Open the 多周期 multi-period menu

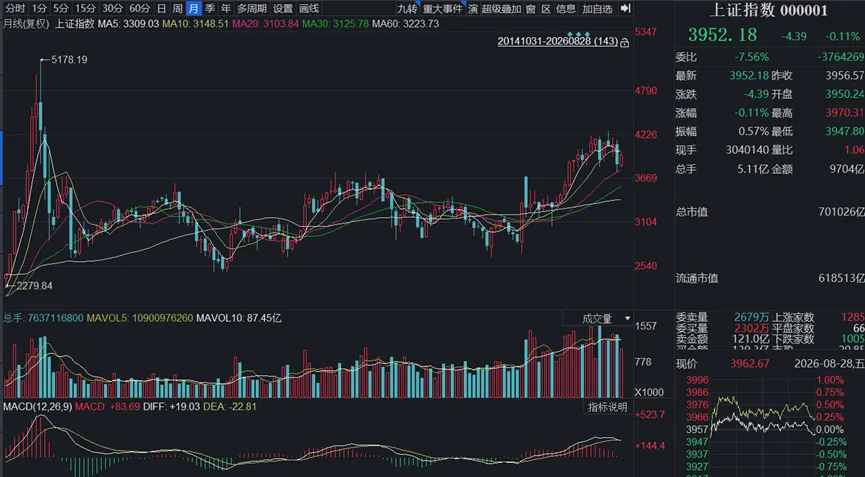[252, 8]
